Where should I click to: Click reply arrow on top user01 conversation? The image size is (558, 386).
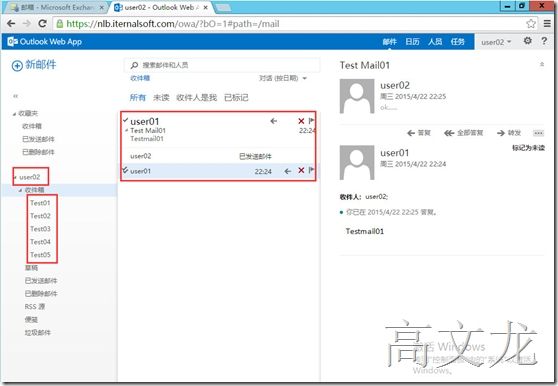click(x=273, y=121)
